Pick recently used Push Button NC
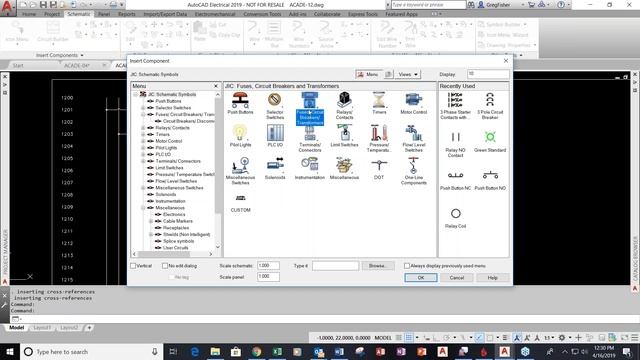Image resolution: width=640 pixels, height=360 pixels. tap(455, 175)
